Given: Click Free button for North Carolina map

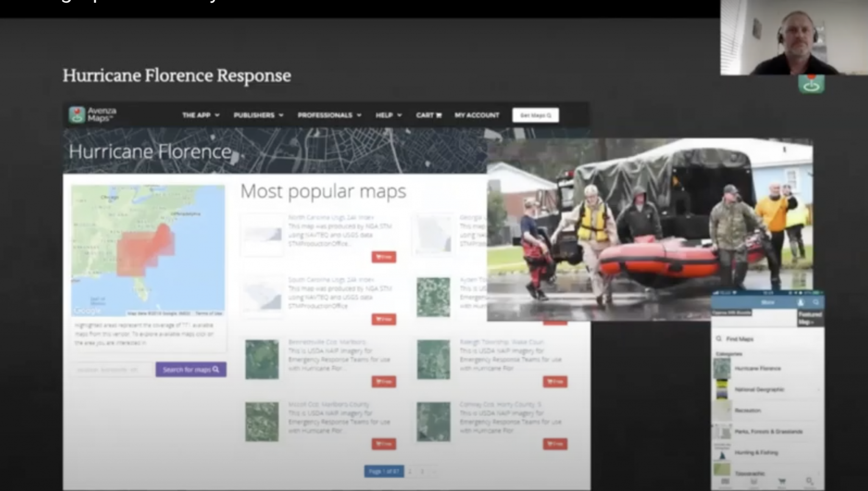Looking at the screenshot, I should pyautogui.click(x=384, y=257).
